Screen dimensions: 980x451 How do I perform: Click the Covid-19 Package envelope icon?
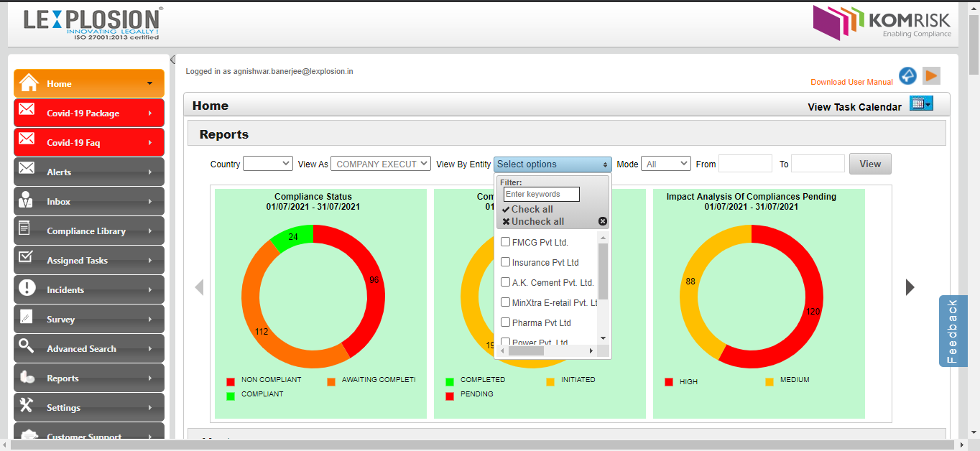pyautogui.click(x=27, y=110)
